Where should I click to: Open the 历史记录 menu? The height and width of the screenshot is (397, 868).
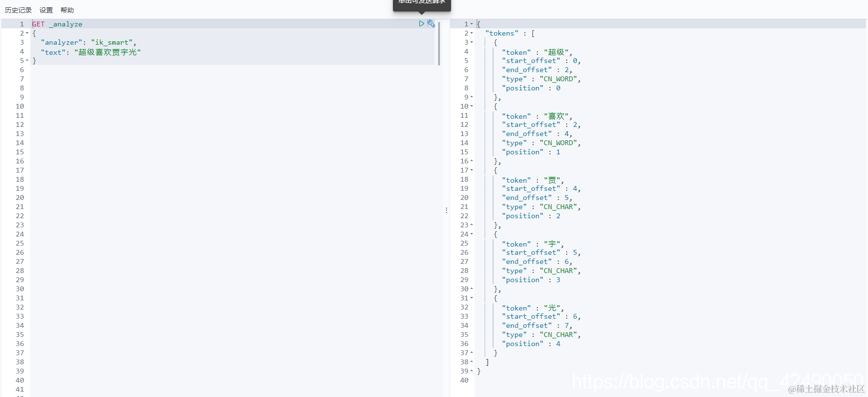[x=18, y=10]
